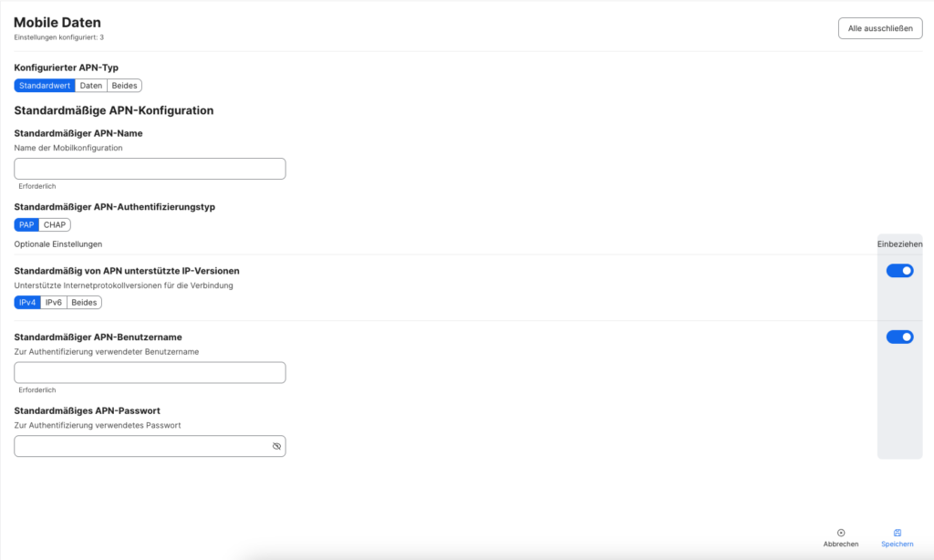Toggle the APN-Benutzername include switch

click(x=899, y=337)
